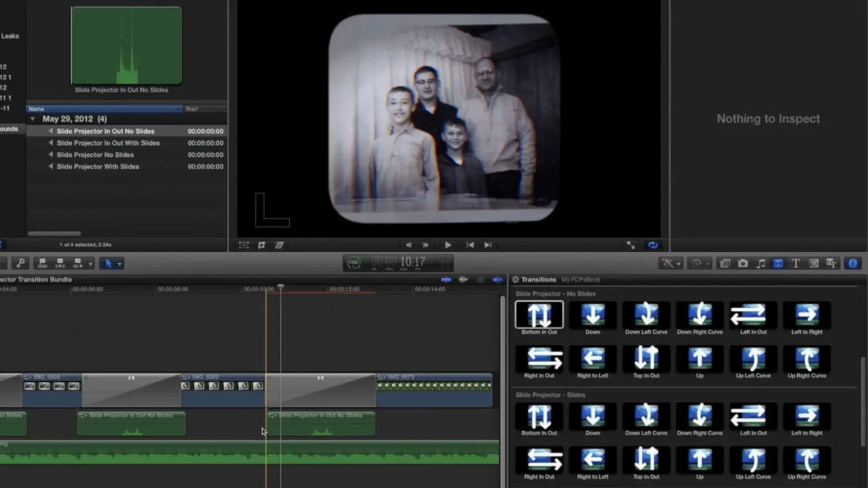The height and width of the screenshot is (488, 868).
Task: Select the IMG_0073 clip in timeline
Action: [x=434, y=390]
